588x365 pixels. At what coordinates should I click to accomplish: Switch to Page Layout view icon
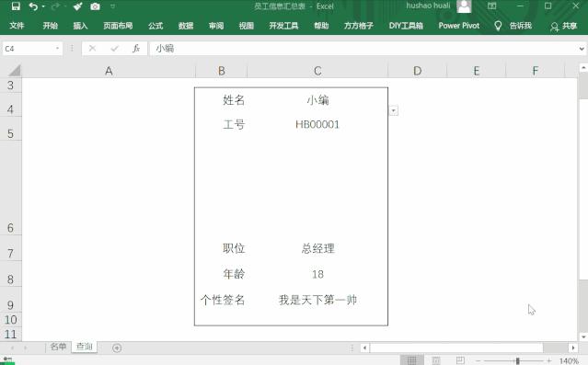click(x=436, y=360)
